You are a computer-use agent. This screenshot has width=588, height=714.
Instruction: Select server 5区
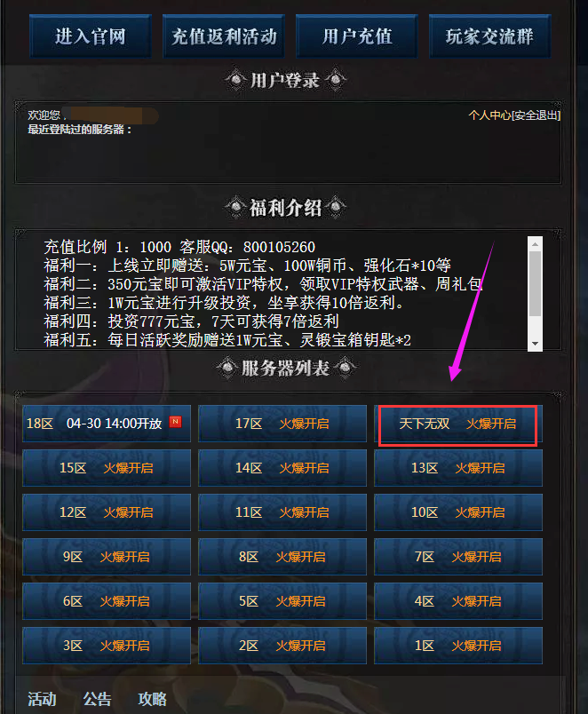(x=282, y=601)
